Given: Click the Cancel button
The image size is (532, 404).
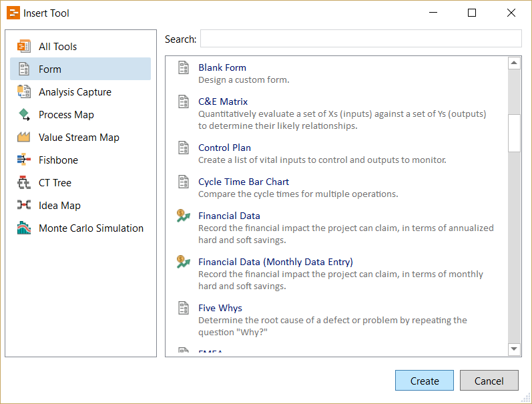Looking at the screenshot, I should click(489, 381).
